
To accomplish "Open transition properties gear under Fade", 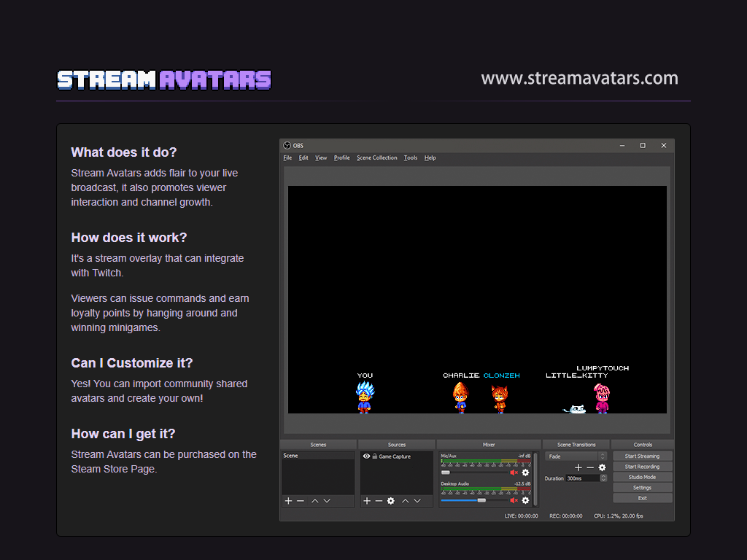I will pyautogui.click(x=602, y=467).
